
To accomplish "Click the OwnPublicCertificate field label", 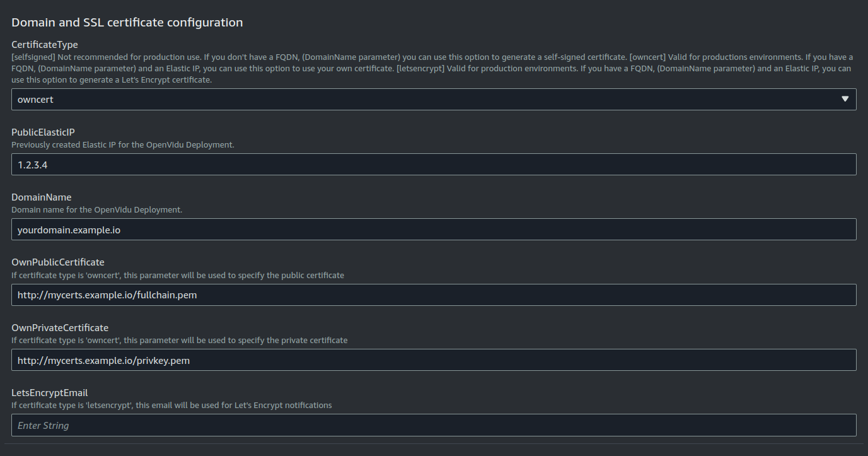I will (x=58, y=262).
